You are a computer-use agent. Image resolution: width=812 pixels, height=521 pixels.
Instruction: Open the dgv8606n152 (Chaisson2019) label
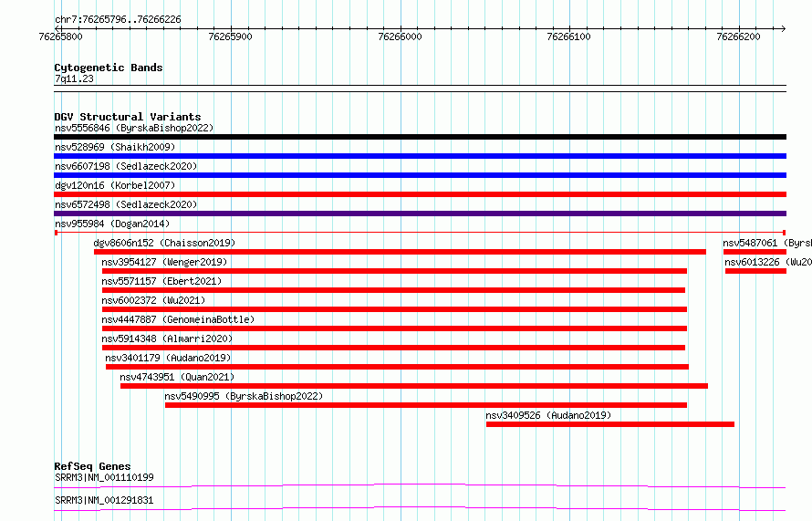point(164,243)
